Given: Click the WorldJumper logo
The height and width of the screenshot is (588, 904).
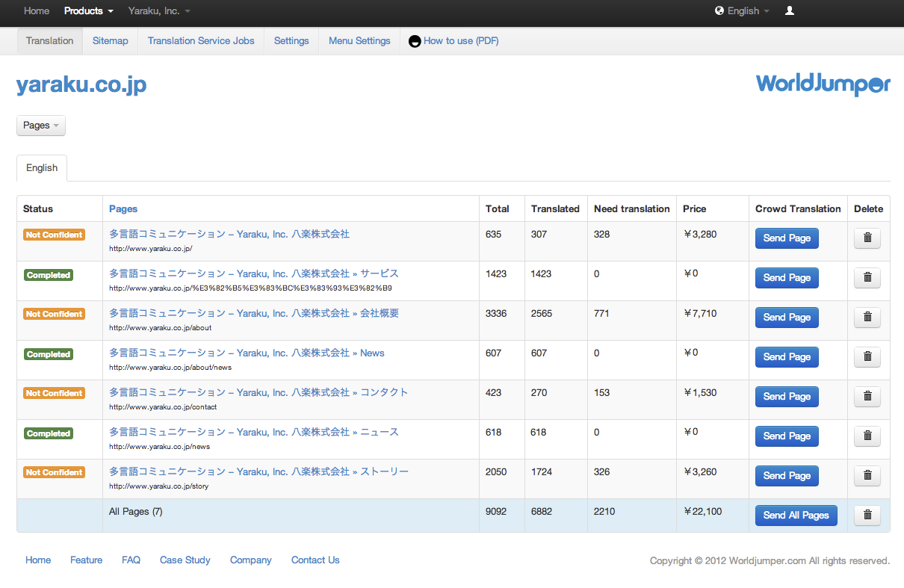Looking at the screenshot, I should [823, 84].
